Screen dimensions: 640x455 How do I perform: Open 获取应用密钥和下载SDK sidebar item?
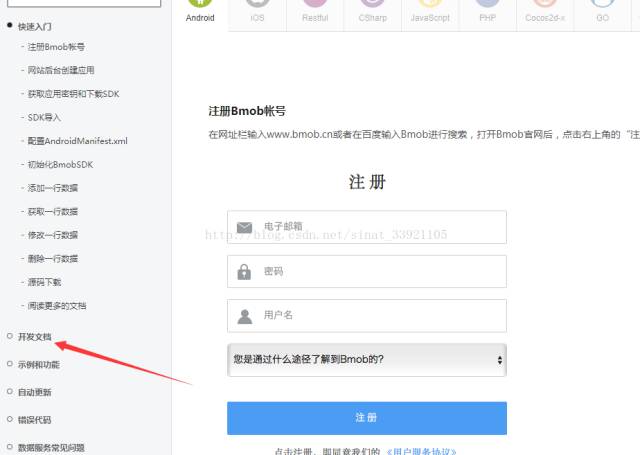73,94
